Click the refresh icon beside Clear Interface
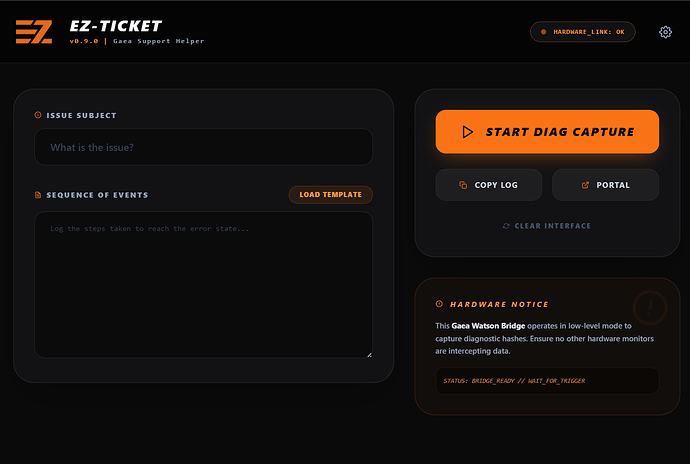 pyautogui.click(x=507, y=226)
